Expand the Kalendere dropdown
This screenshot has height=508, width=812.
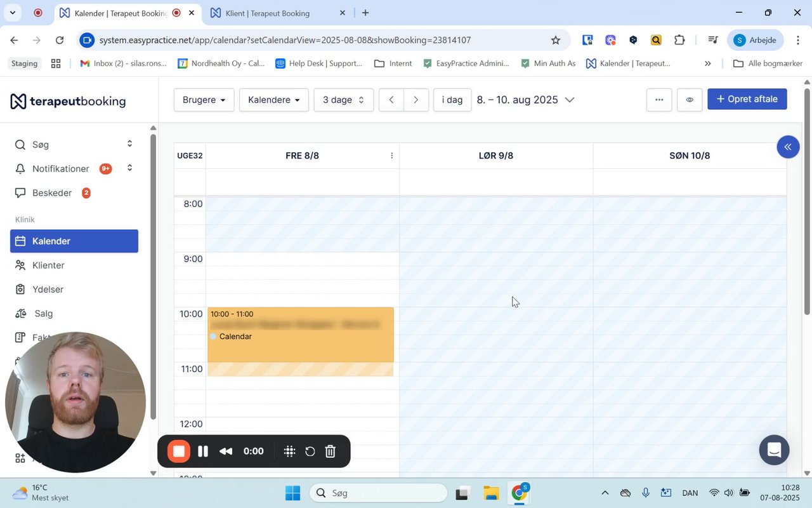[x=274, y=100]
